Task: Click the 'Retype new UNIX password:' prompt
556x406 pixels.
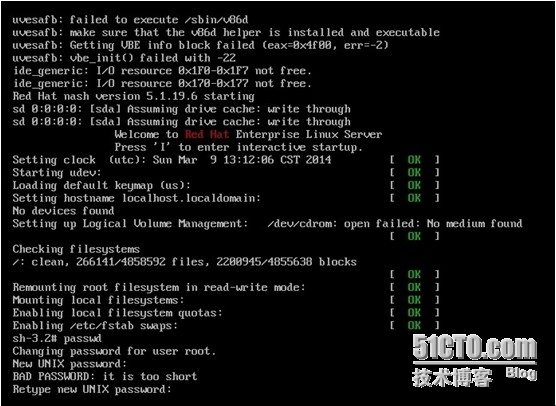Action: 92,389
